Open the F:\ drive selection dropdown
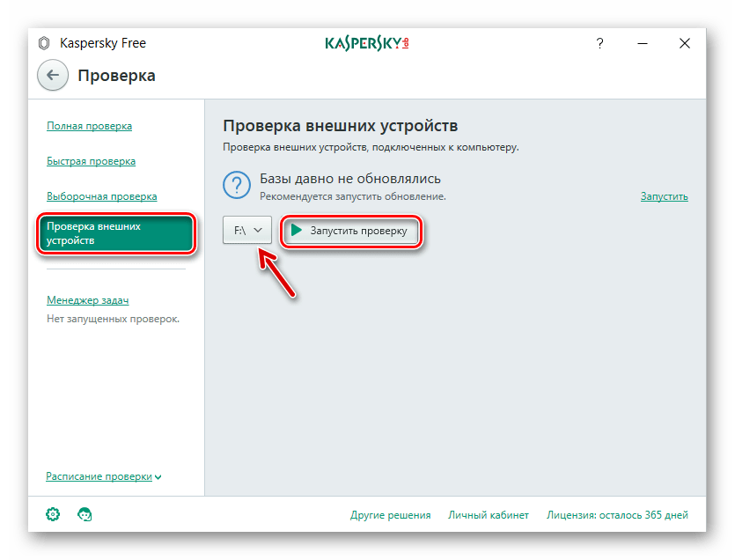735x560 pixels. pos(248,231)
